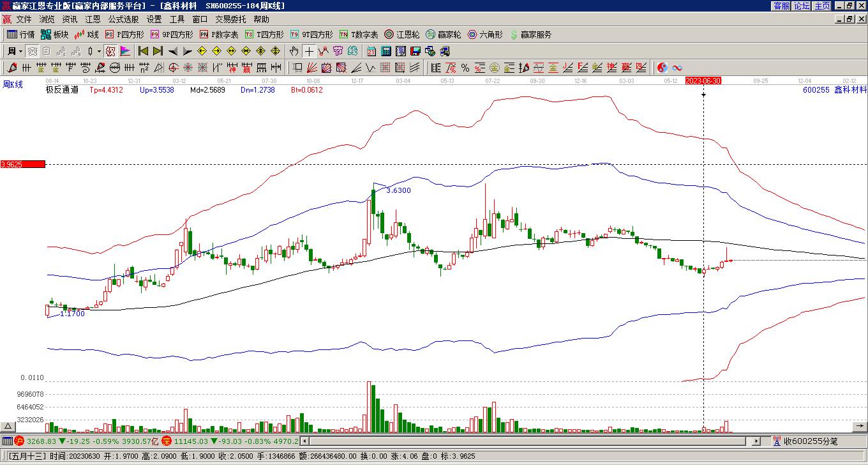Open the 周 period dropdown
The image size is (868, 465).
[15, 51]
